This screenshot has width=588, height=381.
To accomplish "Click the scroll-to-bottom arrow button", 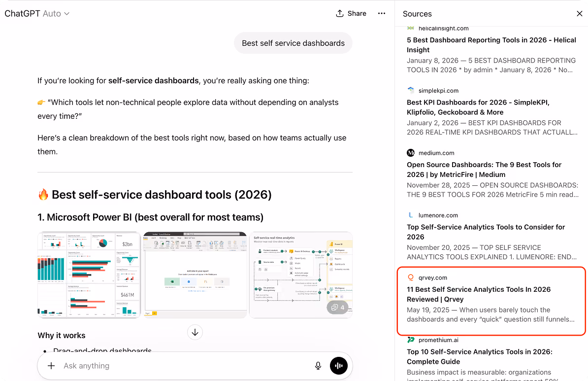I will point(195,332).
